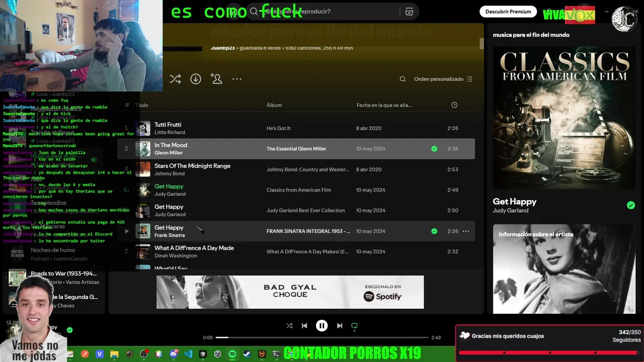
Task: Open Judy Garland Best Ever Collection album
Action: point(305,211)
